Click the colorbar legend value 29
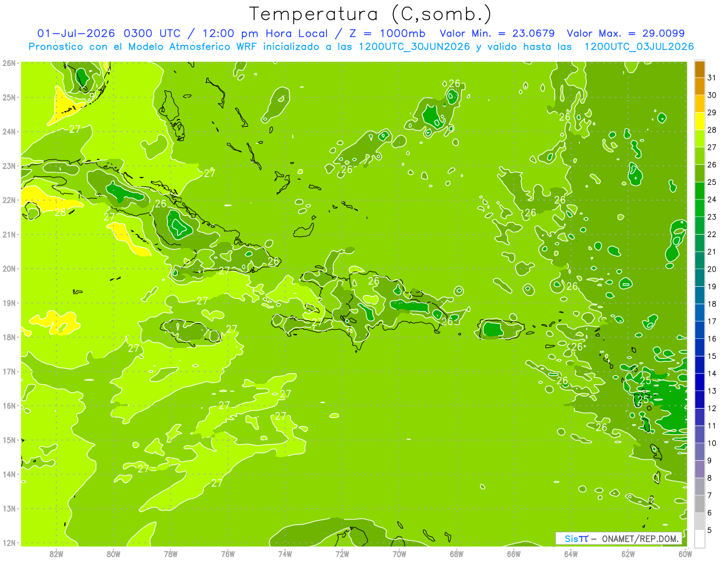Screen dimensions: 728x562 [x=712, y=112]
